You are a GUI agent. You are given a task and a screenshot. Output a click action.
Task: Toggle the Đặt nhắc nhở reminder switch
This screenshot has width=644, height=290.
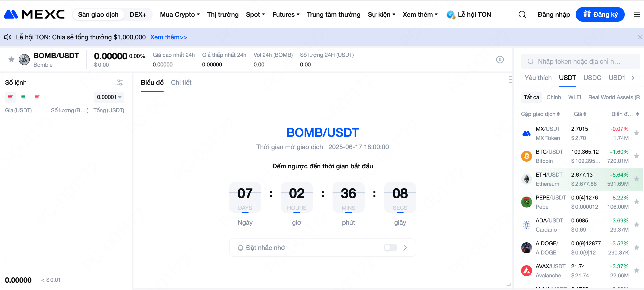[390, 248]
